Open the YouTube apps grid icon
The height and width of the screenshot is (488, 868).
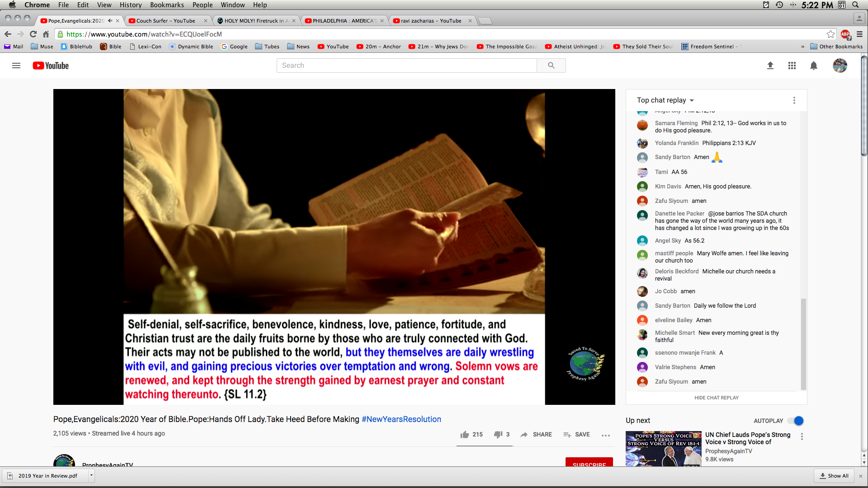(x=792, y=66)
